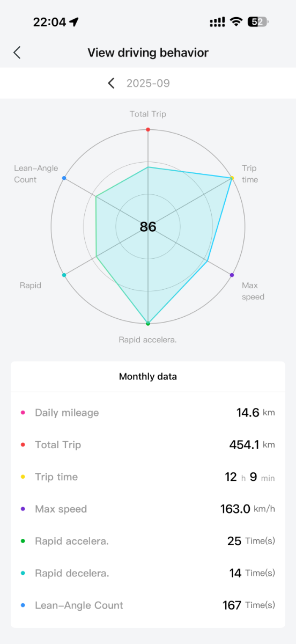Tap the battery indicator in status bar
This screenshot has height=644, width=296.
[258, 22]
